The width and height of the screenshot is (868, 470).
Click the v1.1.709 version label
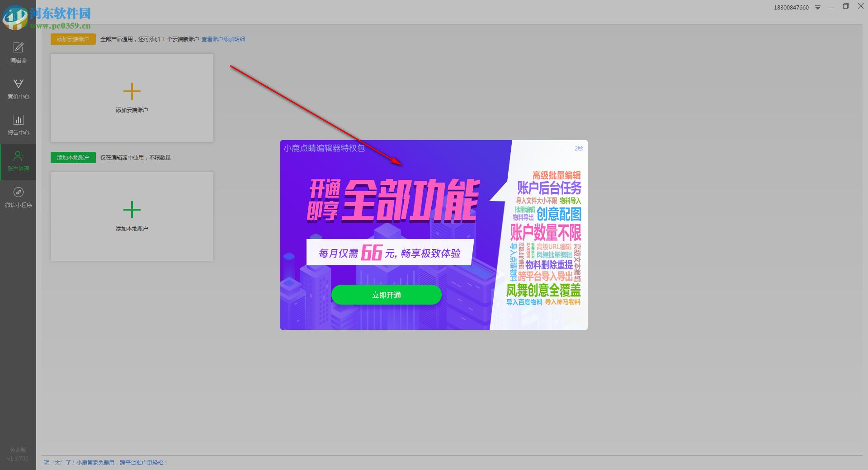coord(19,458)
